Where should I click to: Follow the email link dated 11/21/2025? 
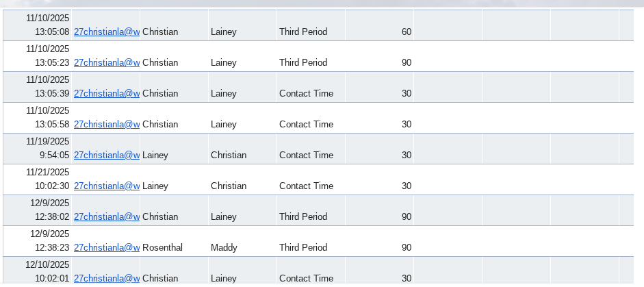click(x=107, y=186)
